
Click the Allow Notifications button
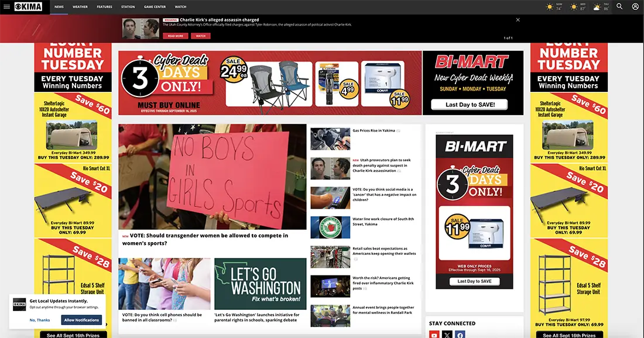click(x=81, y=320)
